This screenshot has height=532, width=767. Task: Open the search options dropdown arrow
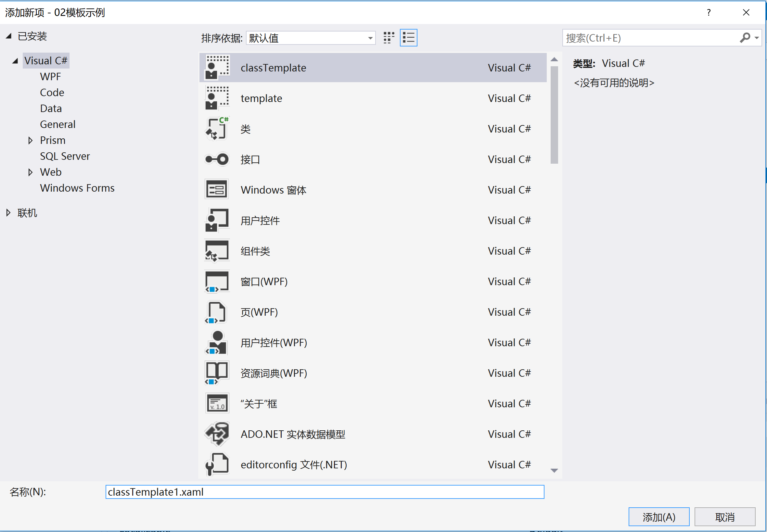coord(757,38)
